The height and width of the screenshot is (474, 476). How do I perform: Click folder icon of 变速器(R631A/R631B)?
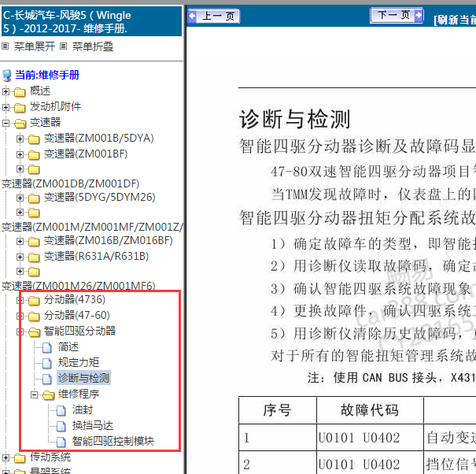click(34, 257)
